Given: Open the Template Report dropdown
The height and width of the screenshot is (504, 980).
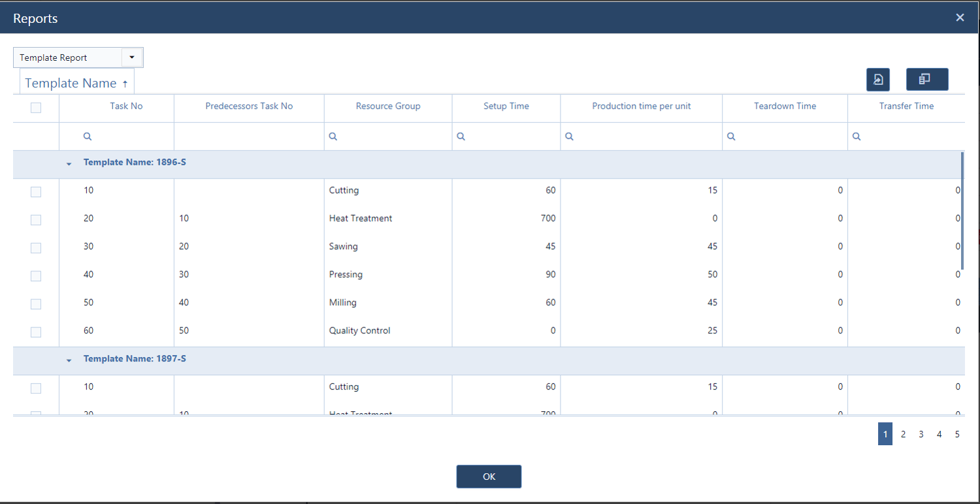Looking at the screenshot, I should (132, 58).
